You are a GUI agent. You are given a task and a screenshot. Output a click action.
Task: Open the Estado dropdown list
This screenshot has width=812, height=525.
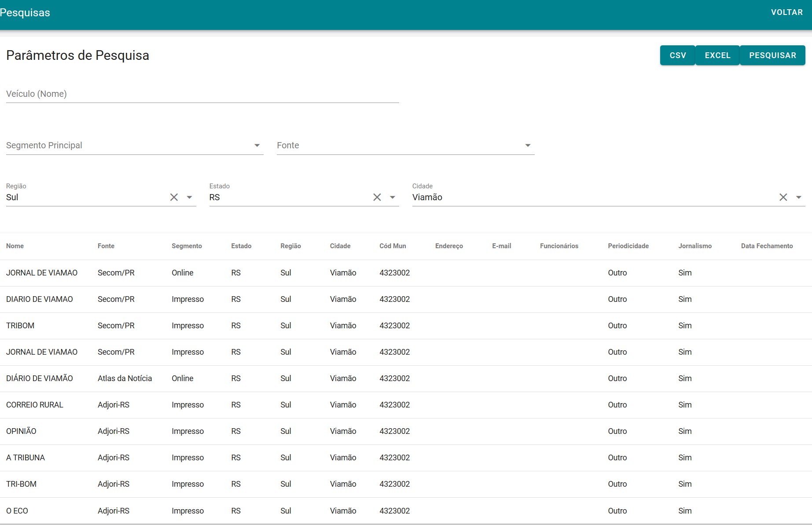coord(393,197)
